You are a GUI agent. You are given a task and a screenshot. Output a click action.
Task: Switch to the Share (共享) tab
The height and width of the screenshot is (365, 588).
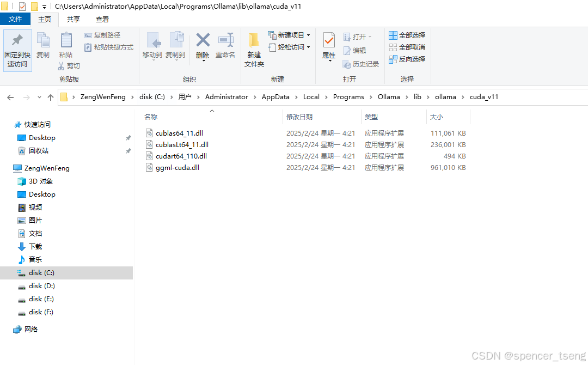73,20
